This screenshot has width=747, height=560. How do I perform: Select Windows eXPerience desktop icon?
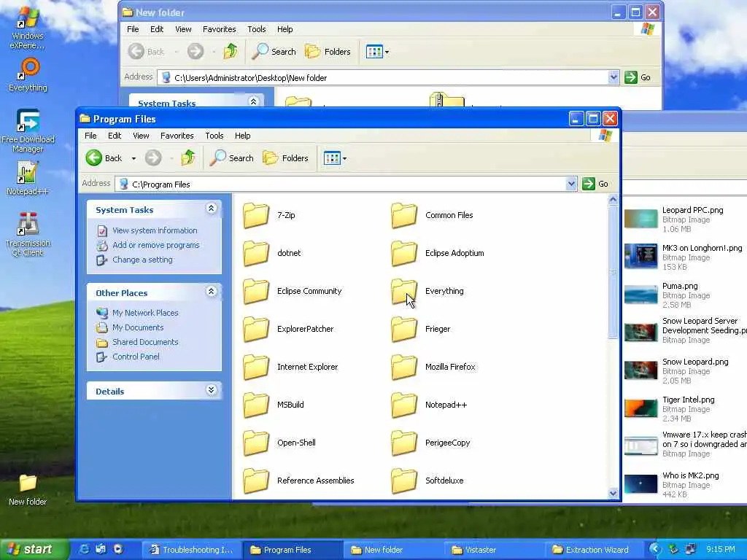[28, 29]
